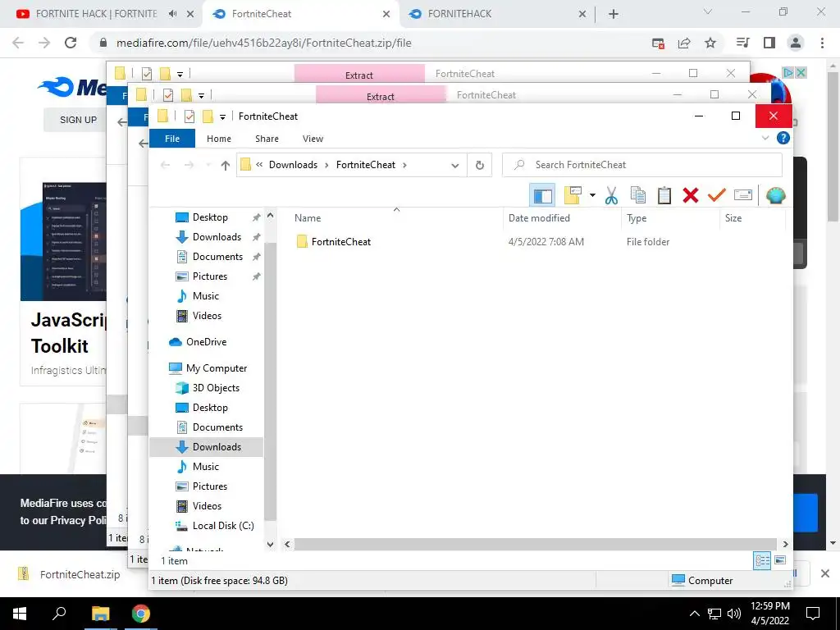
Task: Click navigation pane scroll down arrow
Action: (271, 545)
